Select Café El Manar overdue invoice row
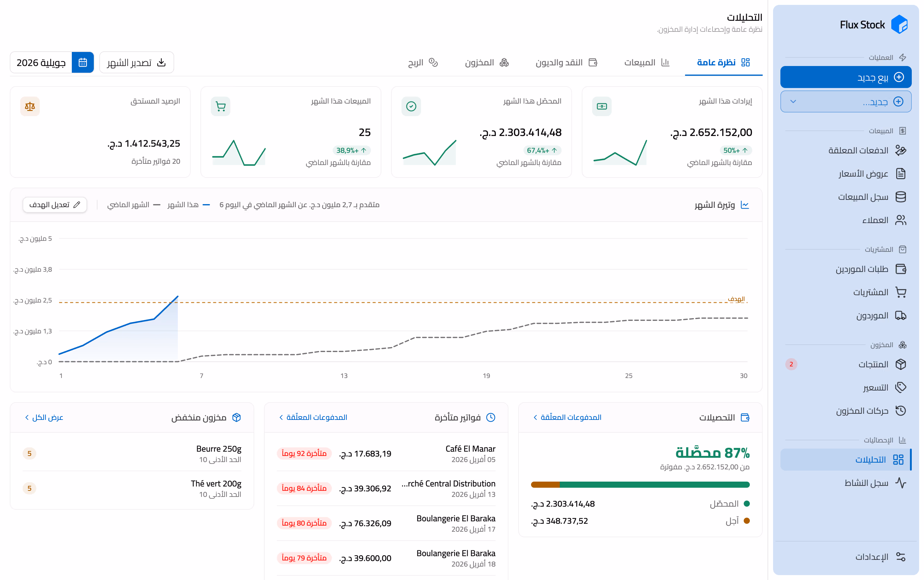This screenshot has width=924, height=580. click(386, 453)
